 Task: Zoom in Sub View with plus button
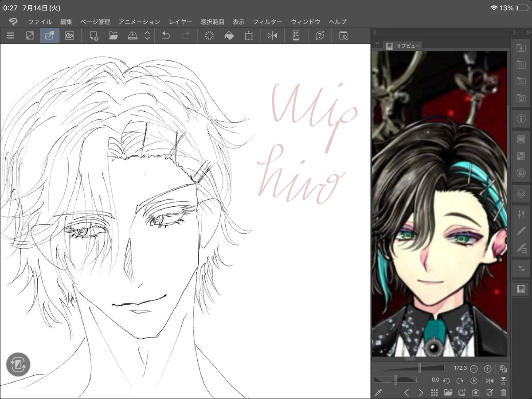tap(488, 368)
